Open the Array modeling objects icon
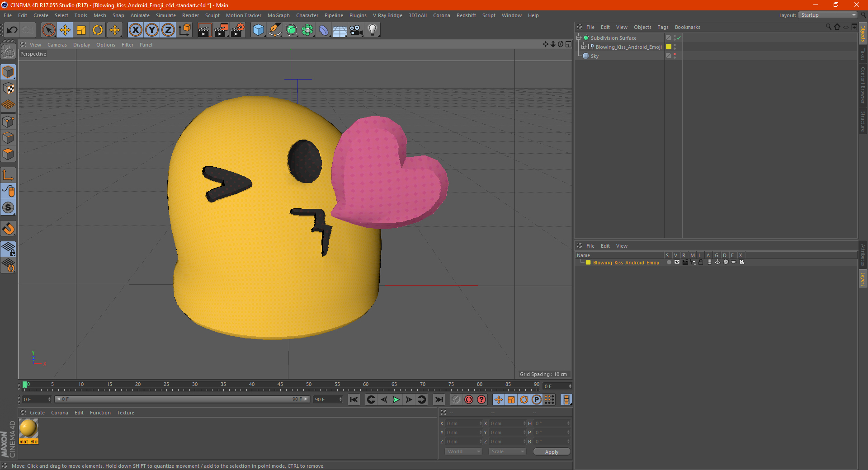This screenshot has width=868, height=470. point(307,30)
